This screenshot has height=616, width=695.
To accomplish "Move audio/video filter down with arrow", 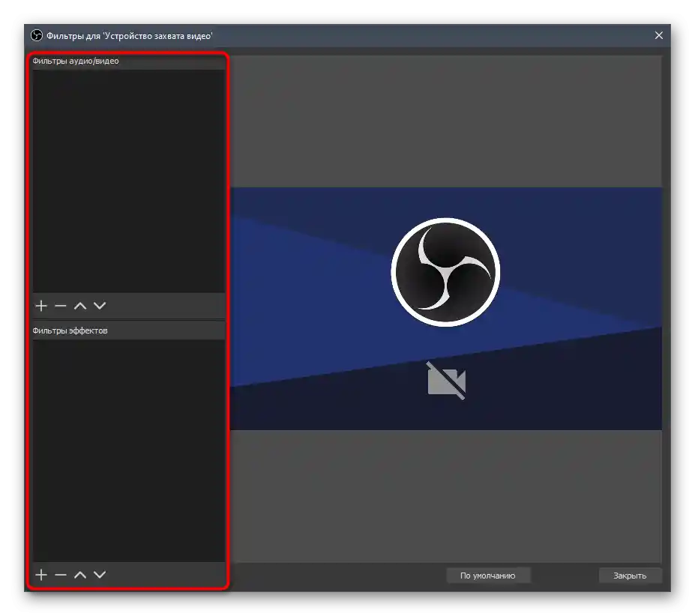I will 100,306.
